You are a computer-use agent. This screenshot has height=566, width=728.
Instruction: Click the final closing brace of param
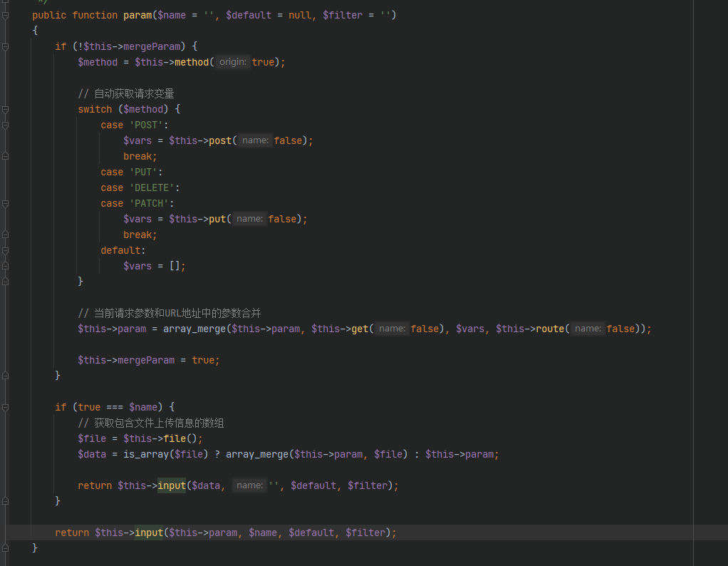(35, 547)
